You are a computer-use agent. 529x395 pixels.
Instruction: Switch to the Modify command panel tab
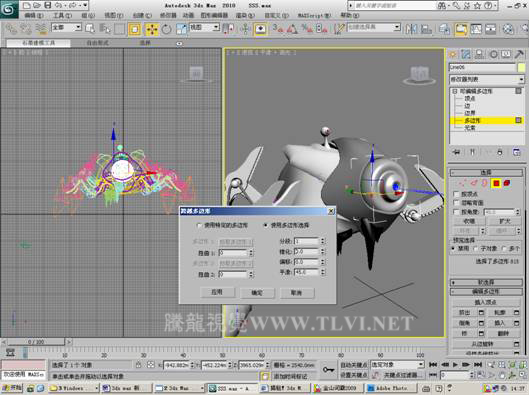tap(466, 54)
